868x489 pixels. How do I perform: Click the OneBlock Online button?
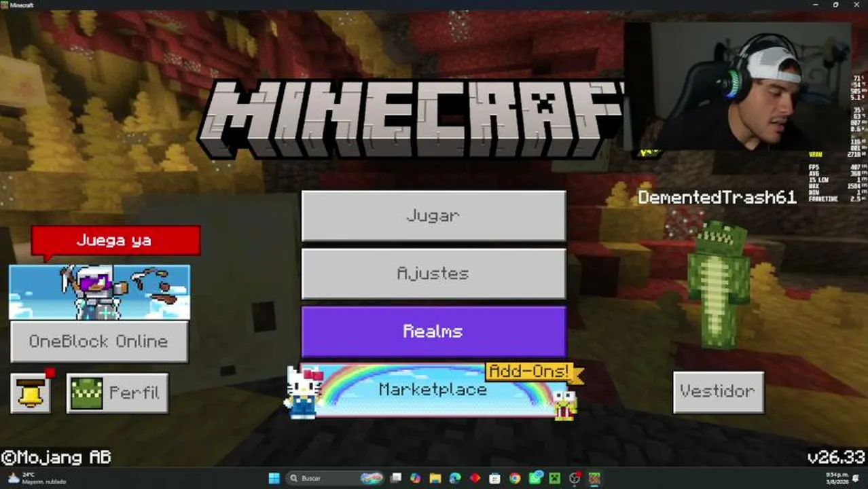pos(99,341)
